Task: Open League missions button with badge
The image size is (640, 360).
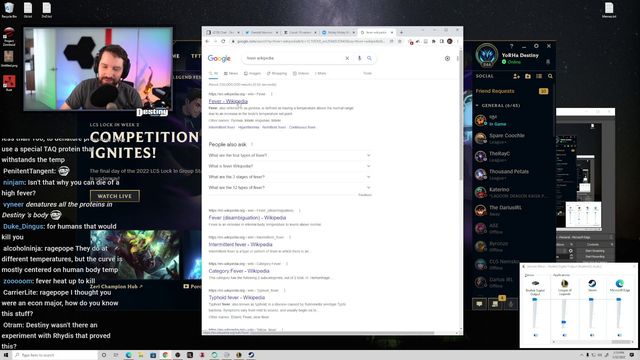Action: click(x=495, y=304)
